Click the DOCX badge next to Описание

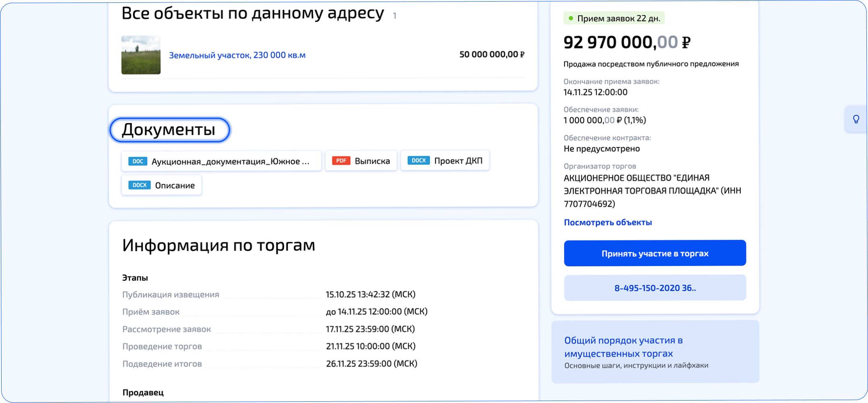pos(139,185)
